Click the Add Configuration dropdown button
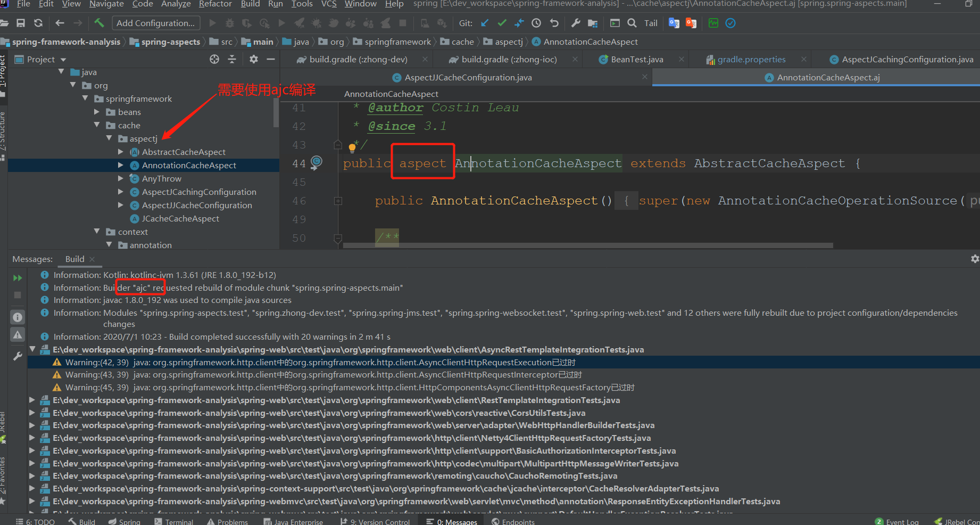 tap(156, 23)
